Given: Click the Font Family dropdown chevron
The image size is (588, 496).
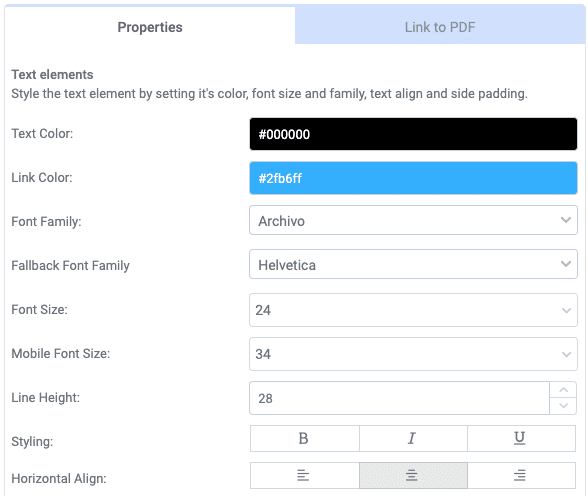Looking at the screenshot, I should tap(566, 220).
